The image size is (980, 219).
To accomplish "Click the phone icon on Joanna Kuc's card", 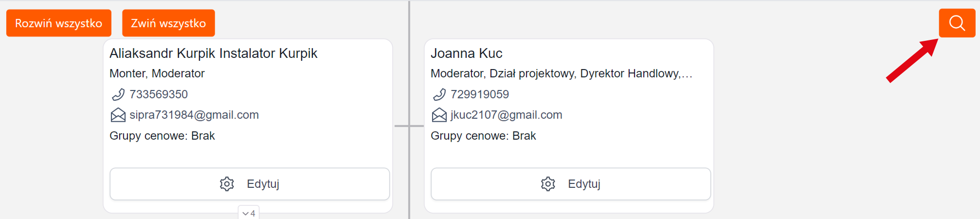I will [x=439, y=94].
